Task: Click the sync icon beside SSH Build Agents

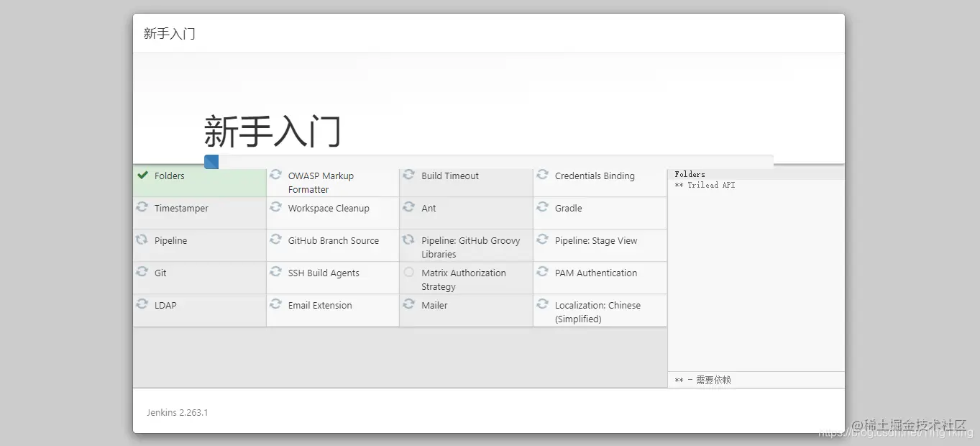Action: pos(275,272)
